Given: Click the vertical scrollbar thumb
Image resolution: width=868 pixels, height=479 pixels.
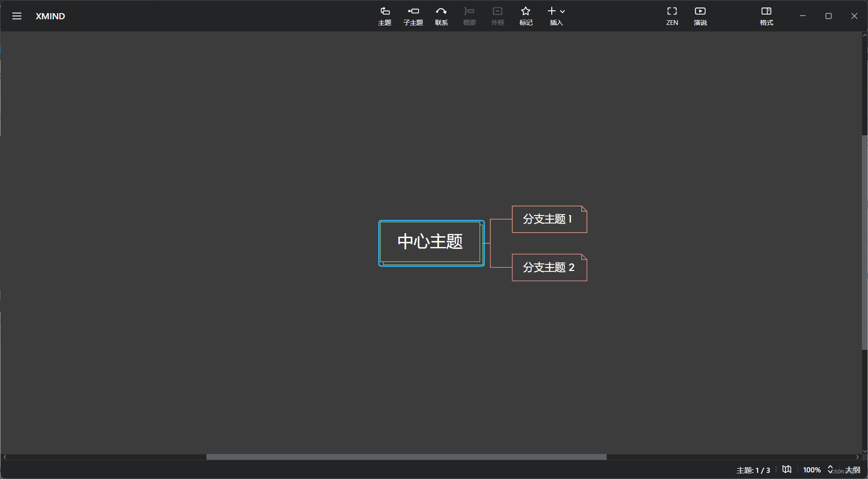Looking at the screenshot, I should (865, 242).
